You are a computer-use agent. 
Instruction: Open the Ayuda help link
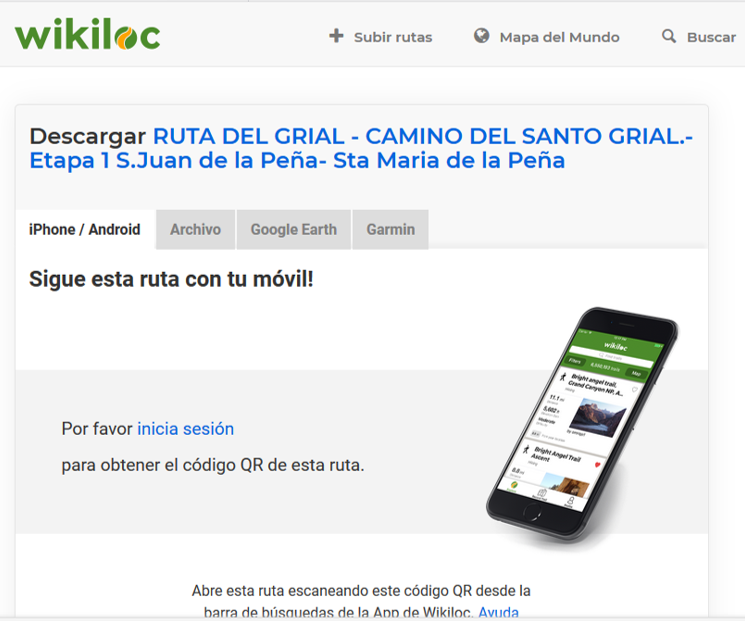click(498, 612)
